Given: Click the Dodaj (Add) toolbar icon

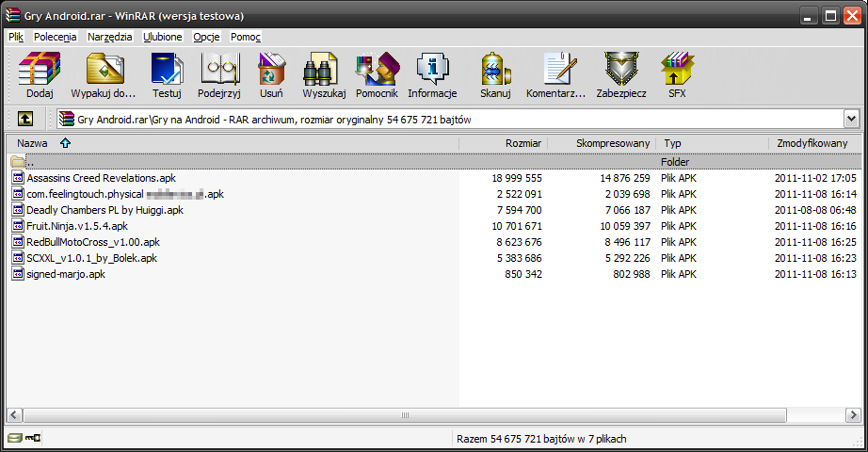Looking at the screenshot, I should point(40,75).
